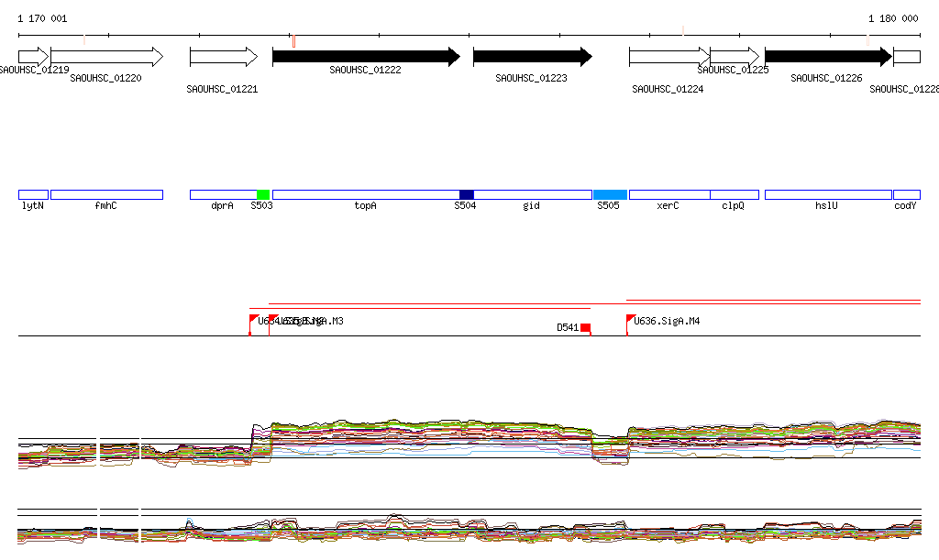The width and height of the screenshot is (939, 560).
Task: Click the black SAOUHSC_01222 gene arrow
Action: tap(366, 57)
